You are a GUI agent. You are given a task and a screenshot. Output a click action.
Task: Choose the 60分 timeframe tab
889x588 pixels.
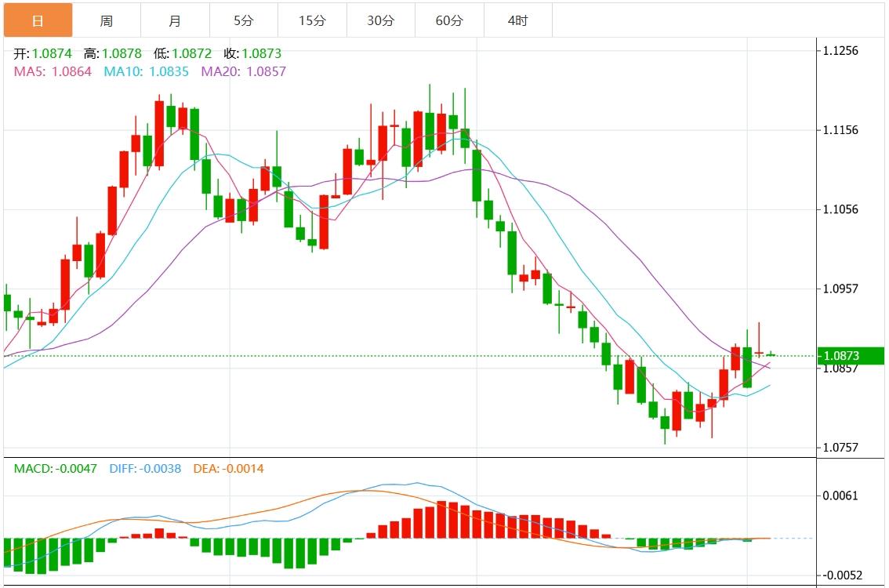pos(449,20)
